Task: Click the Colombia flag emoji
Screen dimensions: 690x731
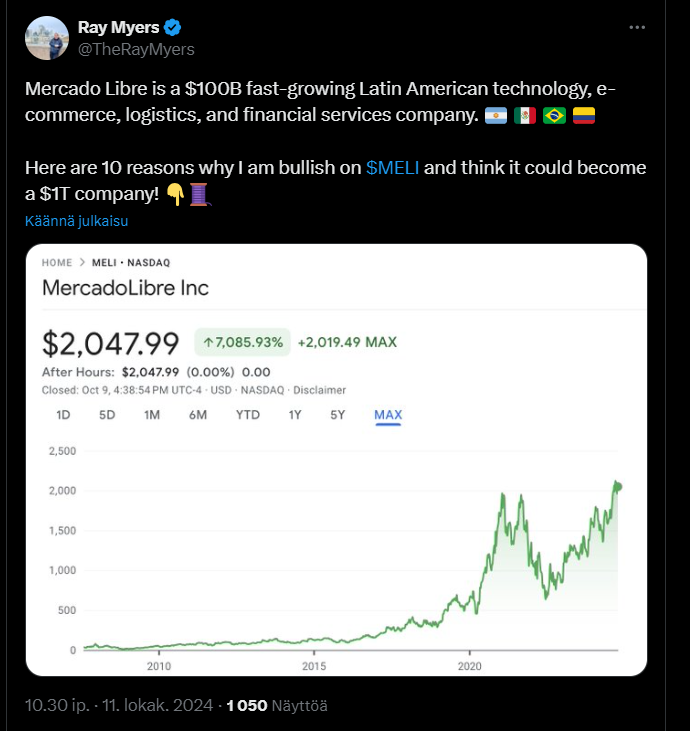Action: point(584,116)
